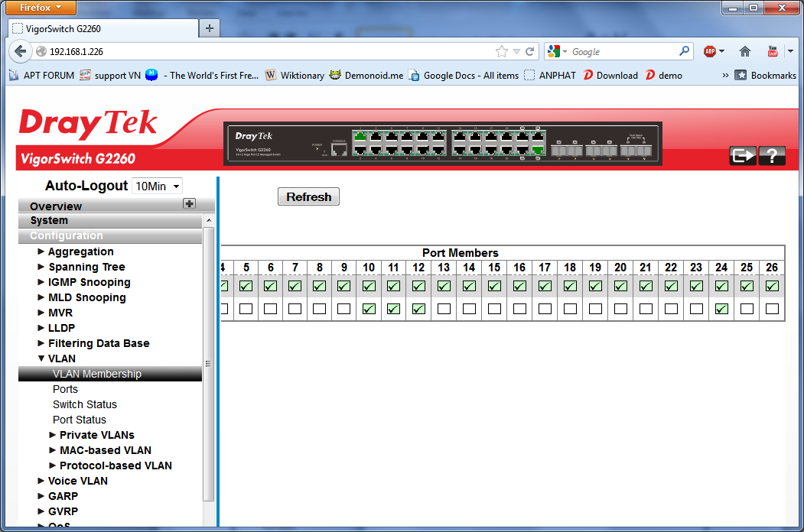This screenshot has height=532, width=804.
Task: Check port 26 in the second VLAN row
Action: point(772,309)
